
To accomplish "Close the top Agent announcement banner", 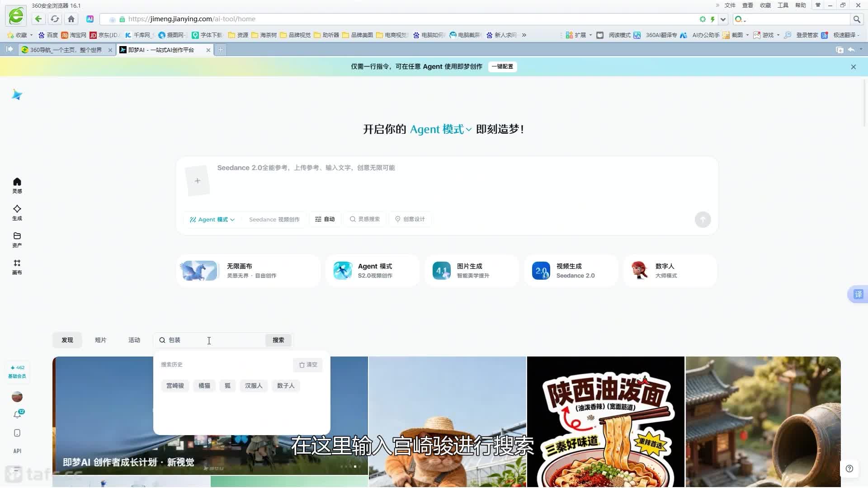I will coord(854,67).
